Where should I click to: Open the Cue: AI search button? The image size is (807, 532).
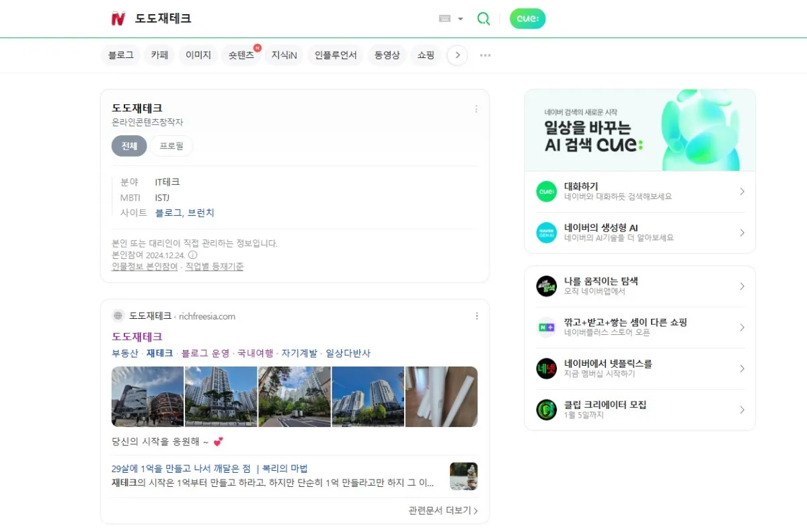click(x=527, y=19)
